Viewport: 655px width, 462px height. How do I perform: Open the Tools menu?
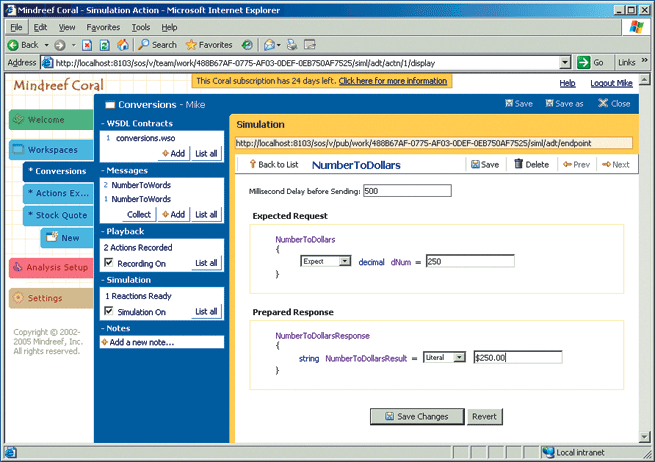click(141, 27)
